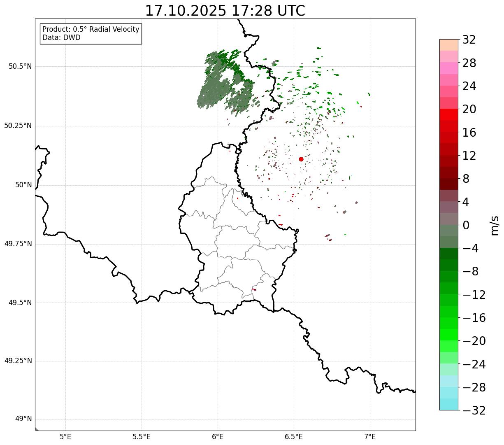Click the '6.5°E' longitude label
This screenshot has width=504, height=445.
[294, 437]
